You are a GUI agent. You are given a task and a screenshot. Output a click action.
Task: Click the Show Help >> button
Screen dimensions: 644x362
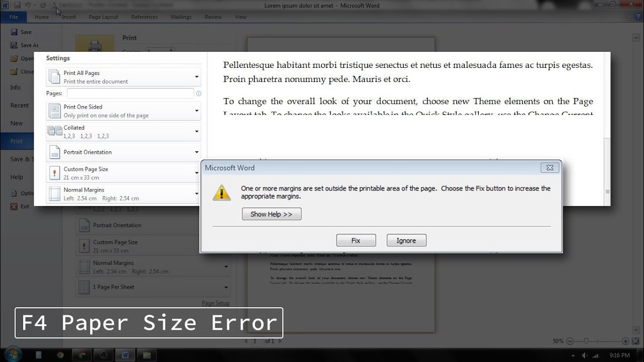(x=271, y=214)
